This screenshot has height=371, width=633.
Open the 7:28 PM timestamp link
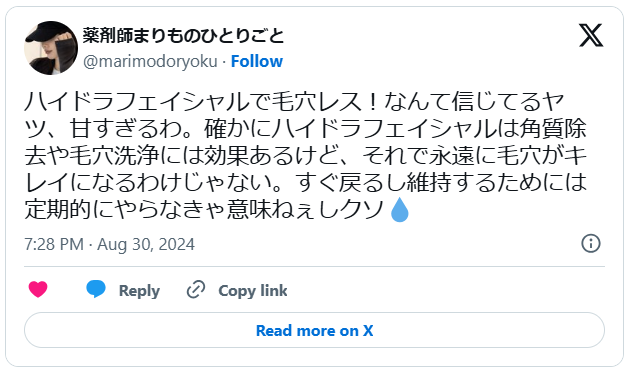tap(54, 244)
